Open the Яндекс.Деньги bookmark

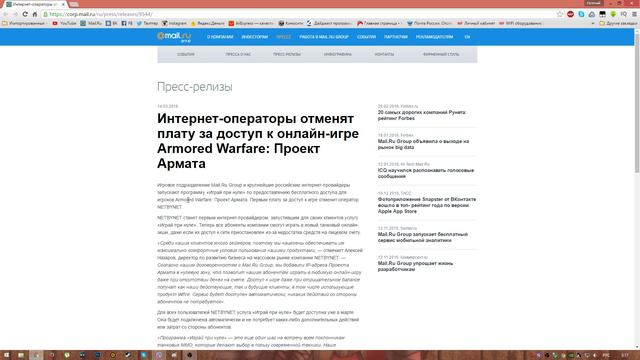(208, 23)
